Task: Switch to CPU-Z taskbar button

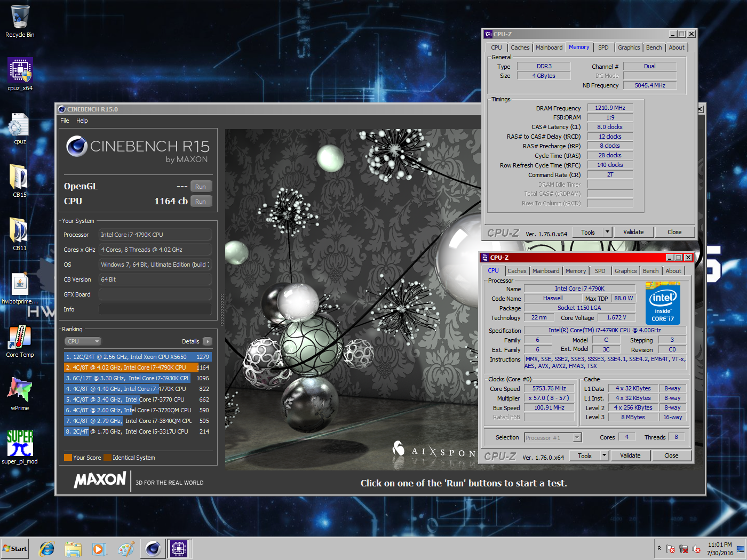Action: click(x=179, y=548)
